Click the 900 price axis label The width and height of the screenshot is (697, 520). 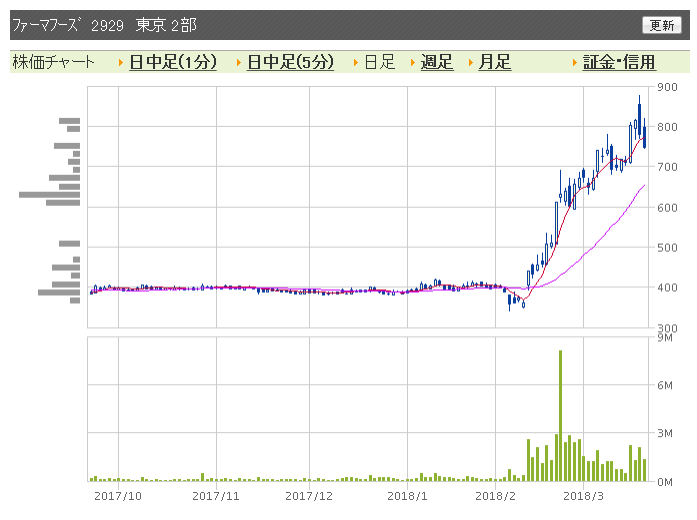[667, 87]
